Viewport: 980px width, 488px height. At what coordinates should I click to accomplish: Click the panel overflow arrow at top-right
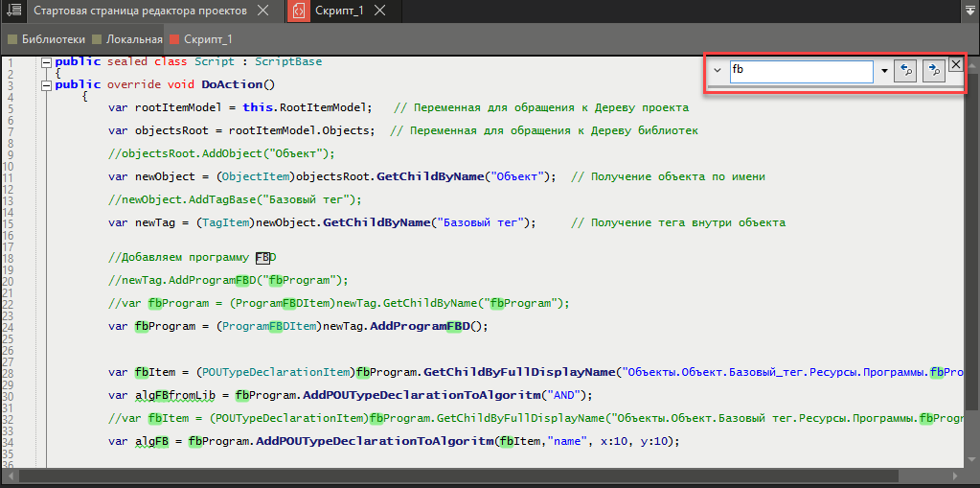969,12
